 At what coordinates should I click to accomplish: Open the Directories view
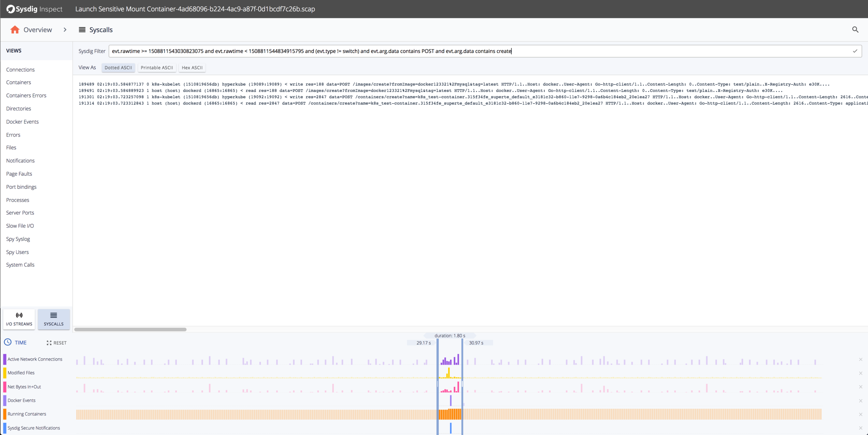[18, 108]
